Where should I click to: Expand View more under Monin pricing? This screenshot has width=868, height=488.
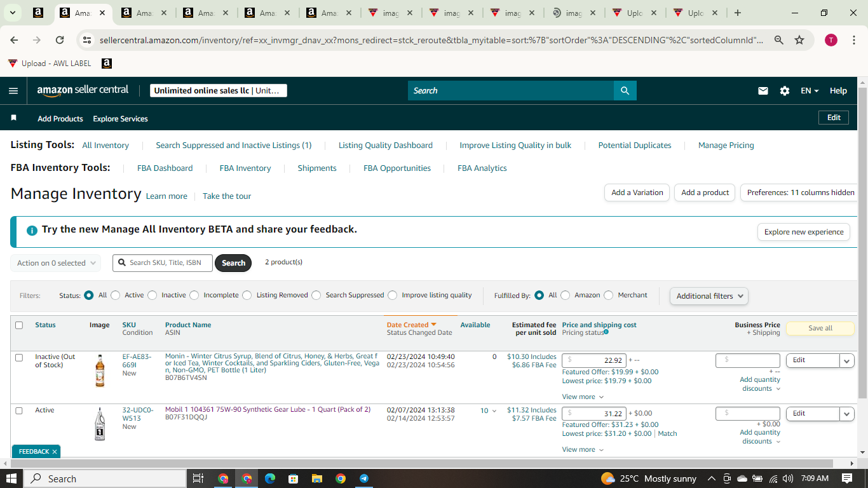tap(583, 397)
